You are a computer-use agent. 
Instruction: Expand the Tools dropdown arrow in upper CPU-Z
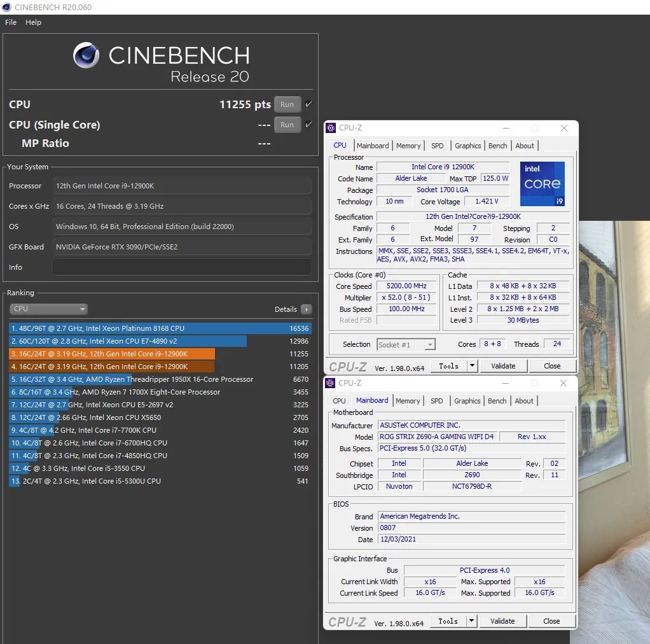[x=472, y=366]
